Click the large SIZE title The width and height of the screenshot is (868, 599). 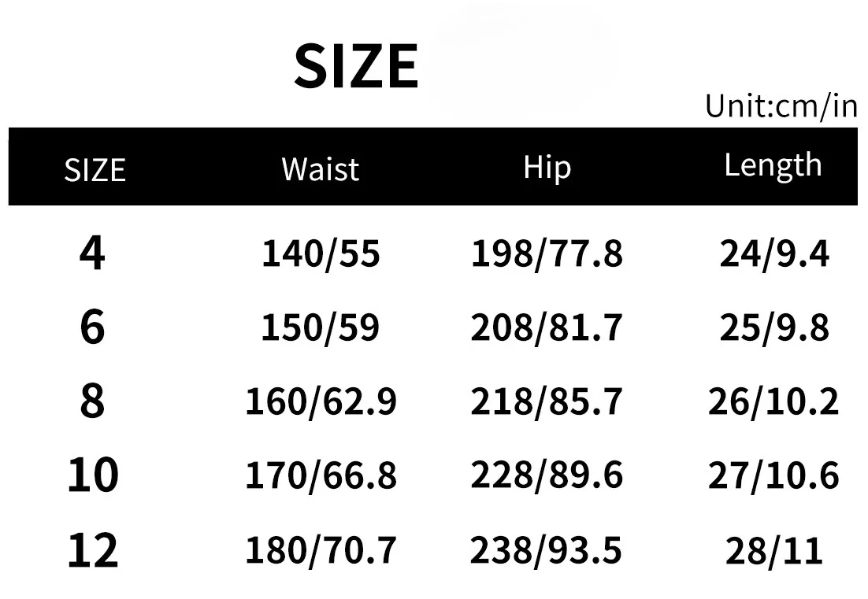pos(356,66)
